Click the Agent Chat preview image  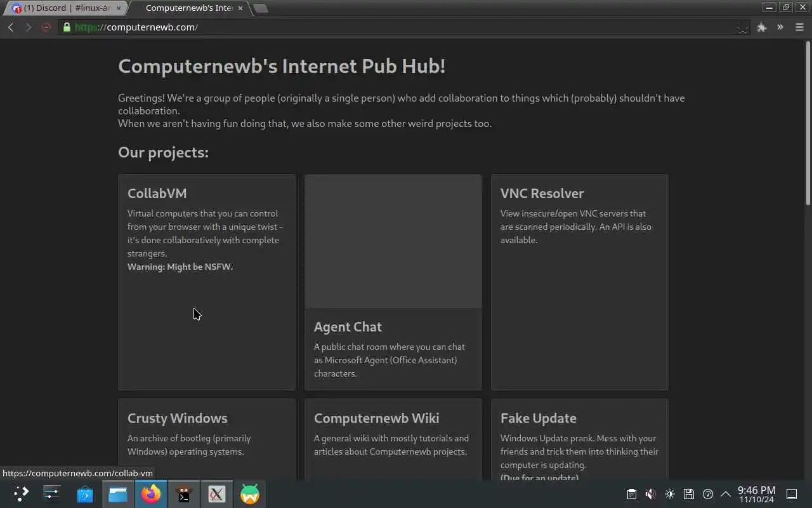coord(393,241)
